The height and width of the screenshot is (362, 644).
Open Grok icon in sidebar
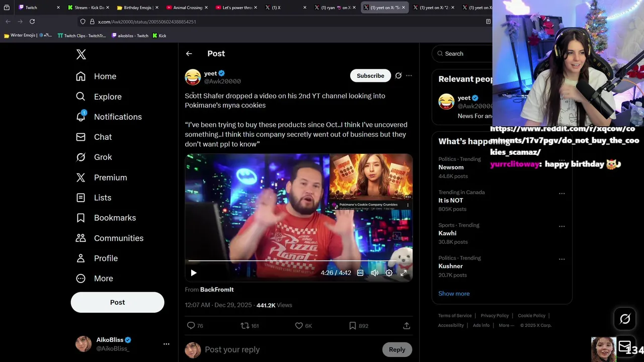(x=80, y=157)
